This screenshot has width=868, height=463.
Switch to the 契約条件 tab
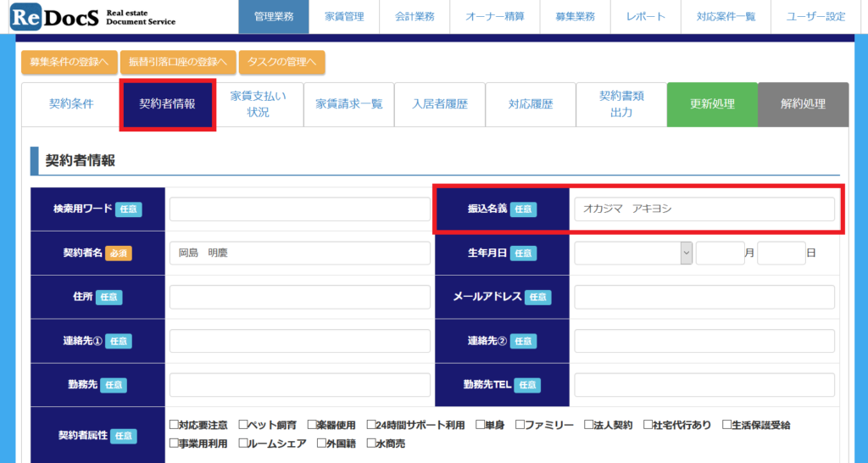(71, 104)
